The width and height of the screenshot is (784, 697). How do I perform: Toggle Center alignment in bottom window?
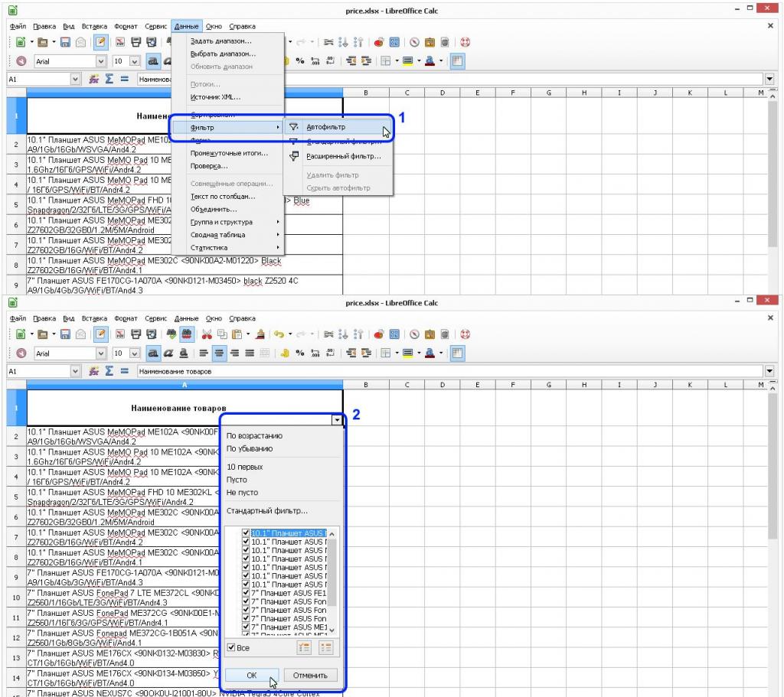coord(219,353)
